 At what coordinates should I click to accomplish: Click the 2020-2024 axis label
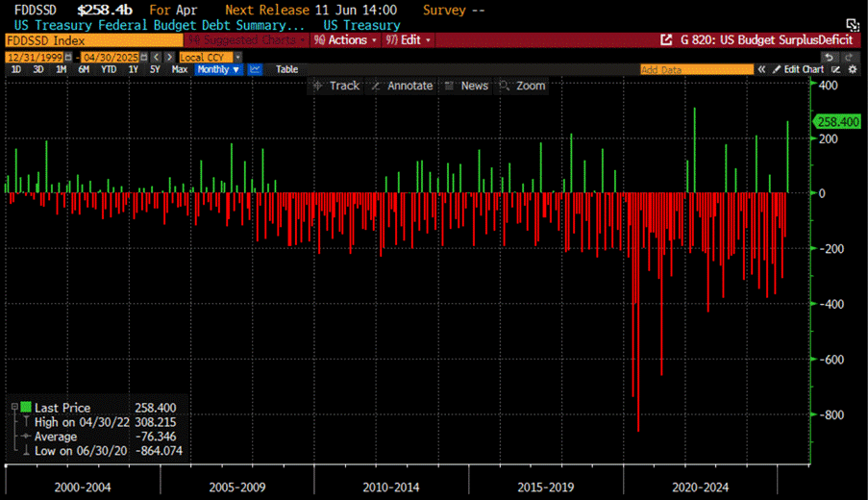[x=701, y=487]
